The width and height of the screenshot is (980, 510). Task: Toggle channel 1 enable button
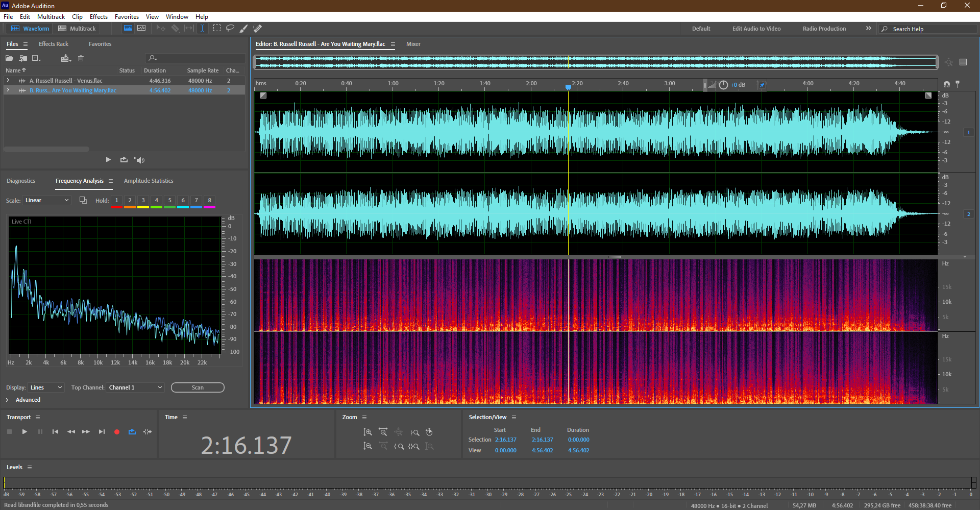[x=968, y=132]
